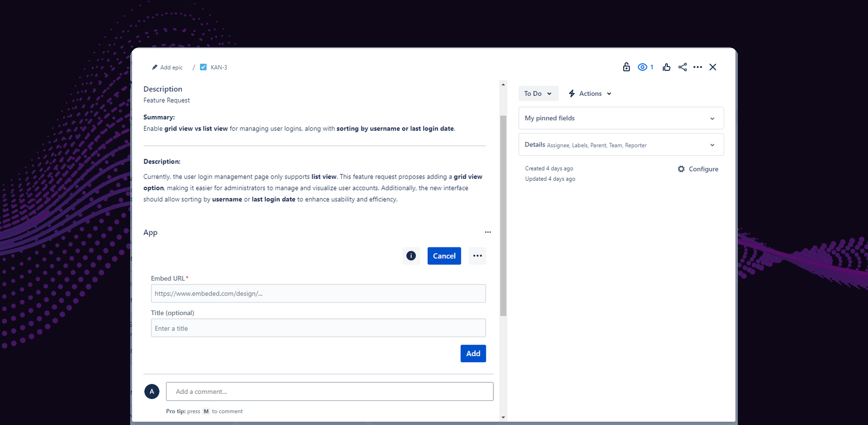Click the share icon
This screenshot has height=425, width=868.
coord(682,67)
